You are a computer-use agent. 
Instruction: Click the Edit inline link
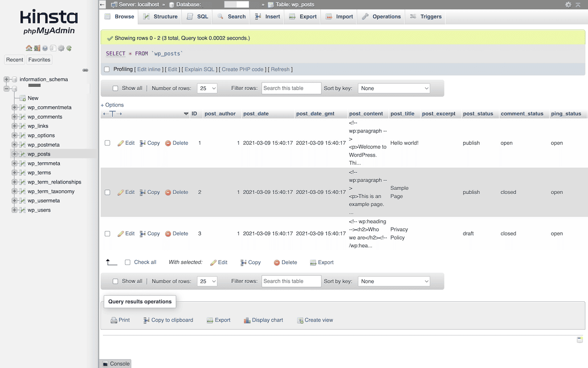click(x=149, y=70)
